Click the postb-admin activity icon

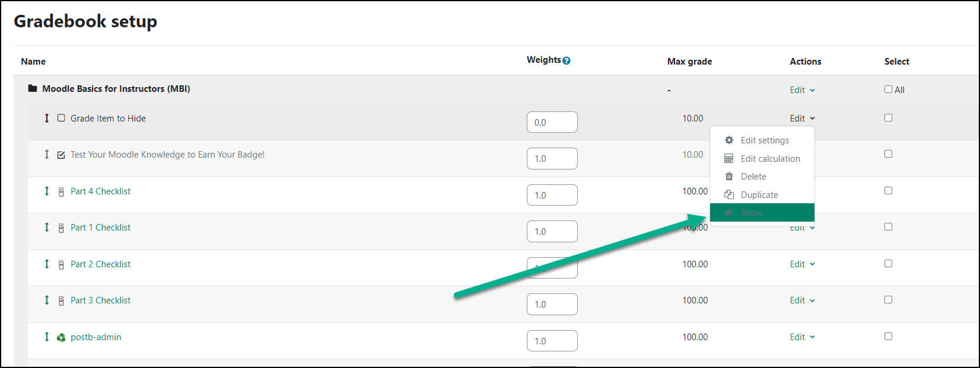tap(61, 337)
